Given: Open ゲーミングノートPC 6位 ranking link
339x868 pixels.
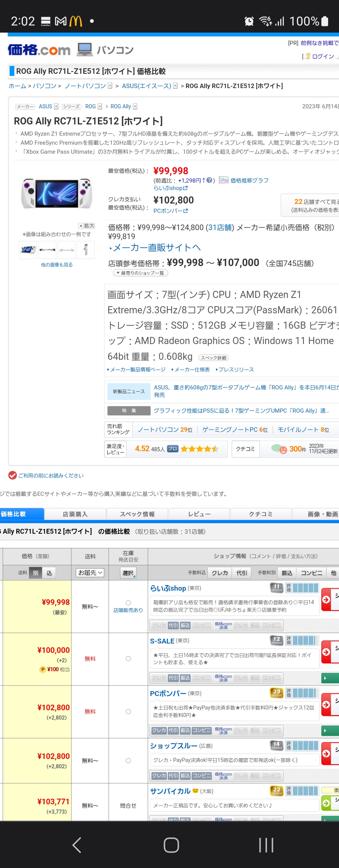Looking at the screenshot, I should coord(235,430).
